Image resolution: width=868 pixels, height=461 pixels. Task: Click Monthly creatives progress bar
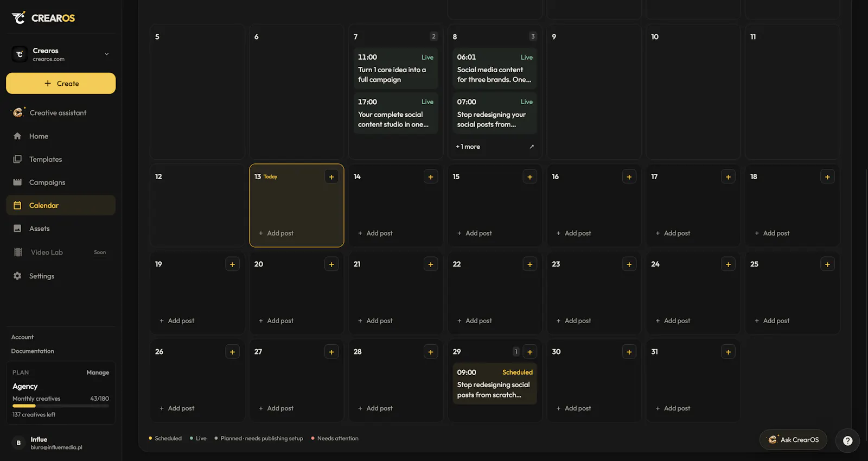click(x=61, y=406)
